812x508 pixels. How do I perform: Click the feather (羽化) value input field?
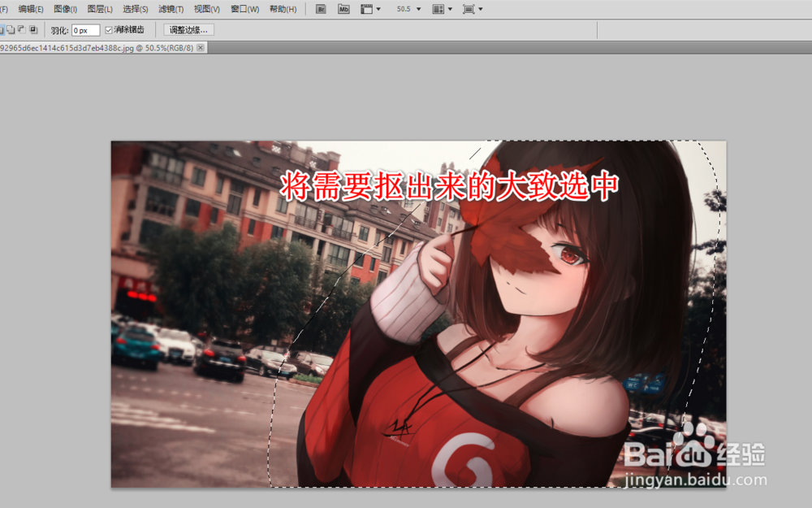click(85, 31)
